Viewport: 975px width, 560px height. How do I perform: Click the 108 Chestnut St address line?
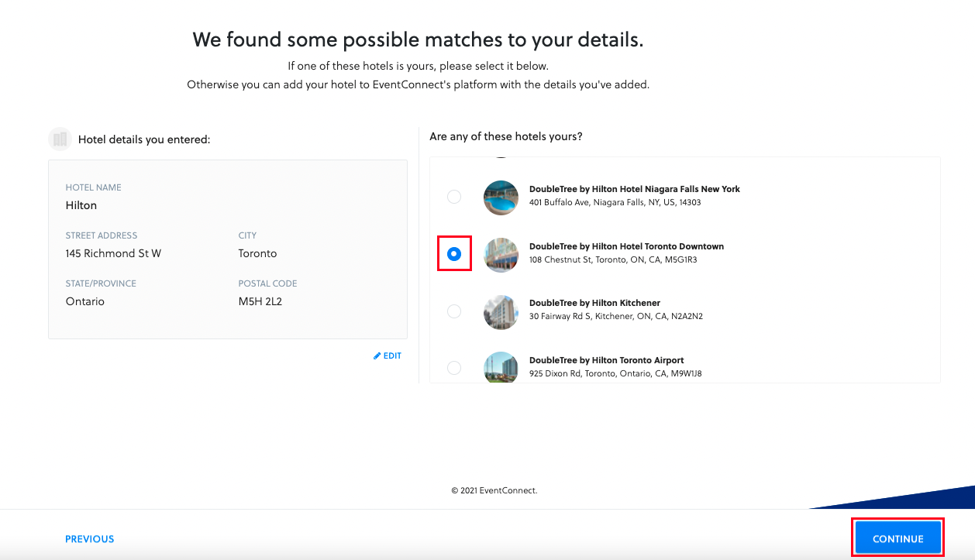612,260
